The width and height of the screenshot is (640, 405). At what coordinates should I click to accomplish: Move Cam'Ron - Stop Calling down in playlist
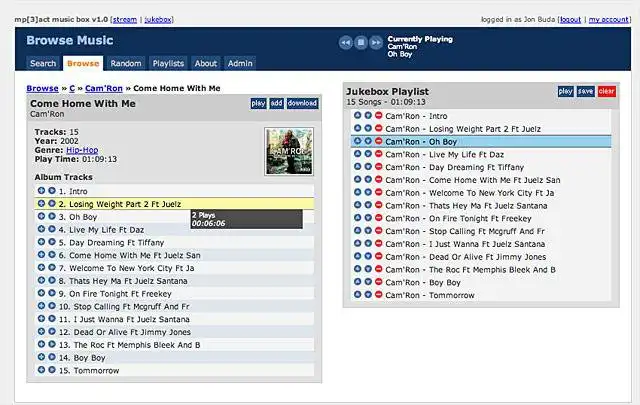click(368, 231)
